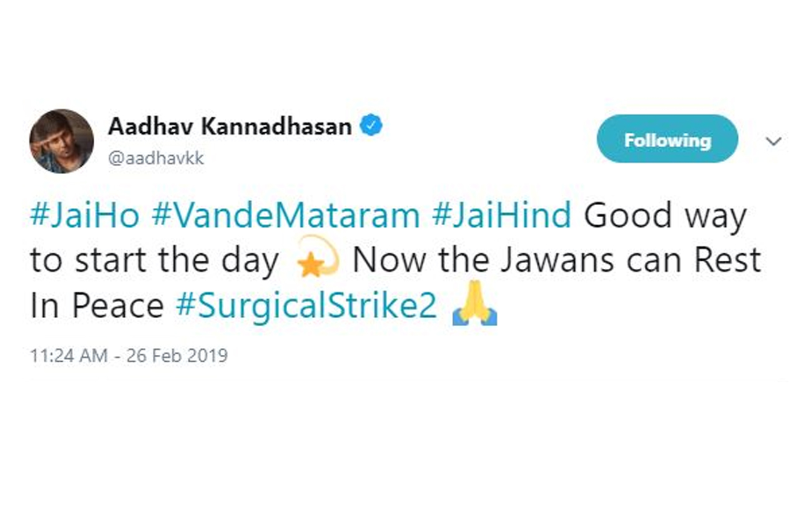The image size is (799, 532).
Task: Click the Aadhav Kannadhasan display name
Action: 230,127
